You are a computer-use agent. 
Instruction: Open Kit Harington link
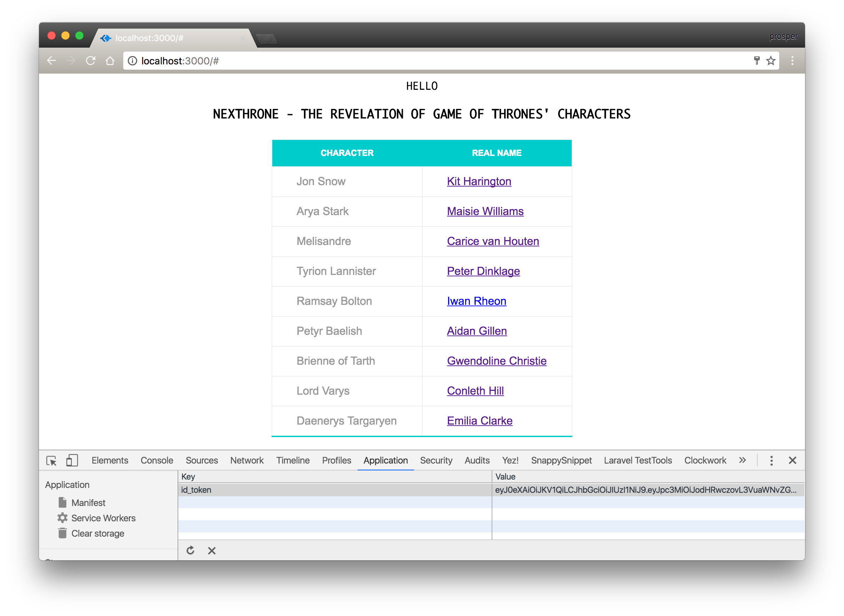click(479, 182)
